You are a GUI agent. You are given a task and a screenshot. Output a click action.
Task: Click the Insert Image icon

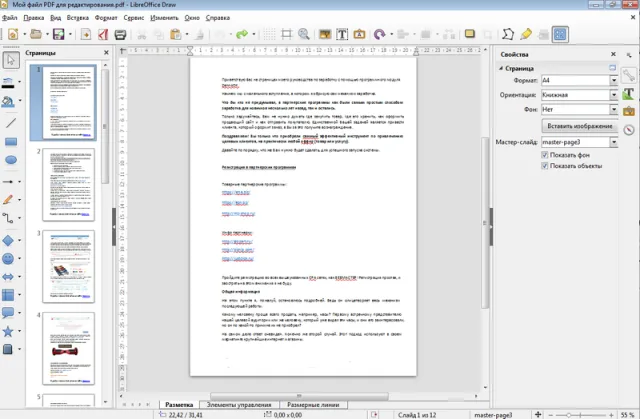[x=325, y=34]
